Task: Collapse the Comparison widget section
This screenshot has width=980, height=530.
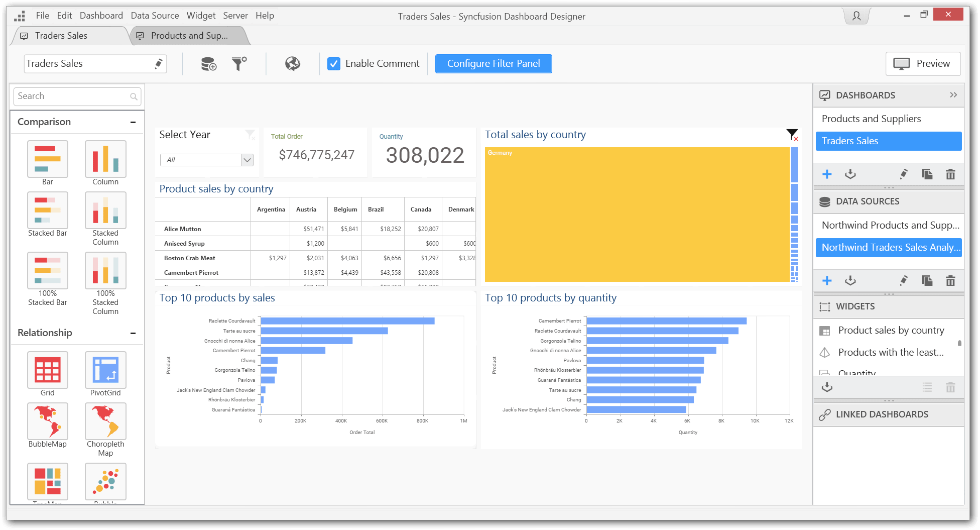Action: click(133, 122)
